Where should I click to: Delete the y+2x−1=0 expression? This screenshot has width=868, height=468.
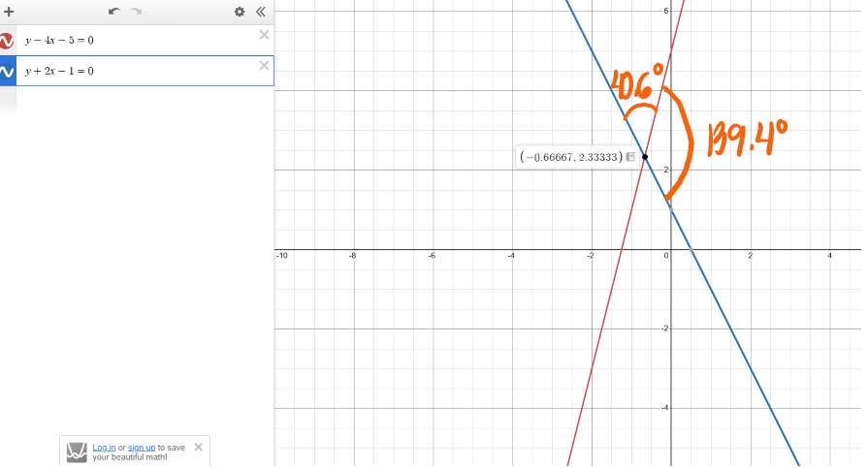tap(264, 66)
